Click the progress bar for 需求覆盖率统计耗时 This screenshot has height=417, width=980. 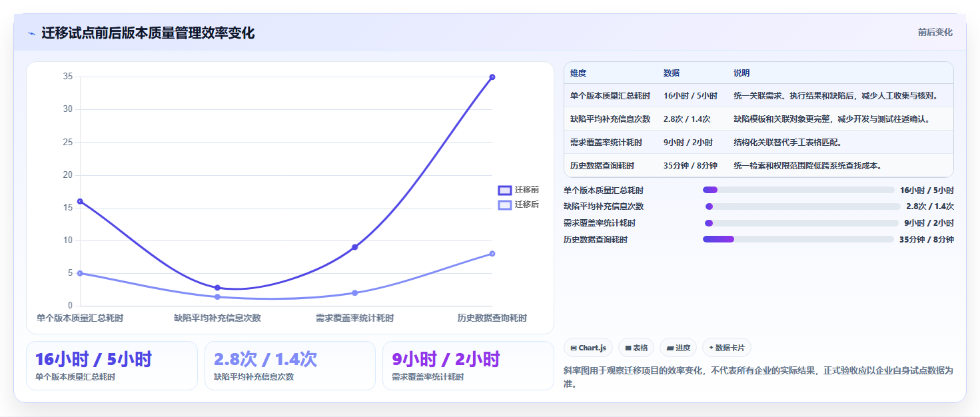click(x=801, y=223)
